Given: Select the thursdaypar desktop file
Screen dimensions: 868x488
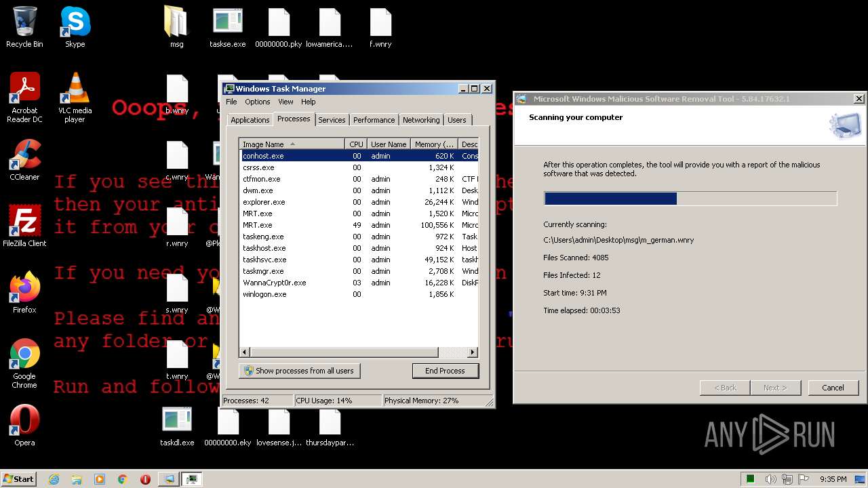Looking at the screenshot, I should click(x=330, y=427).
